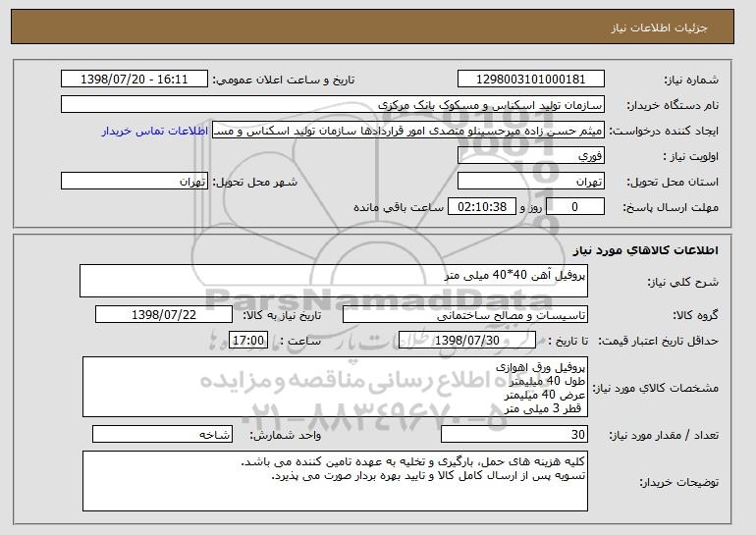Image resolution: width=756 pixels, height=535 pixels.
Task: Click the توضیحات خریدار label
Action: pos(678,482)
